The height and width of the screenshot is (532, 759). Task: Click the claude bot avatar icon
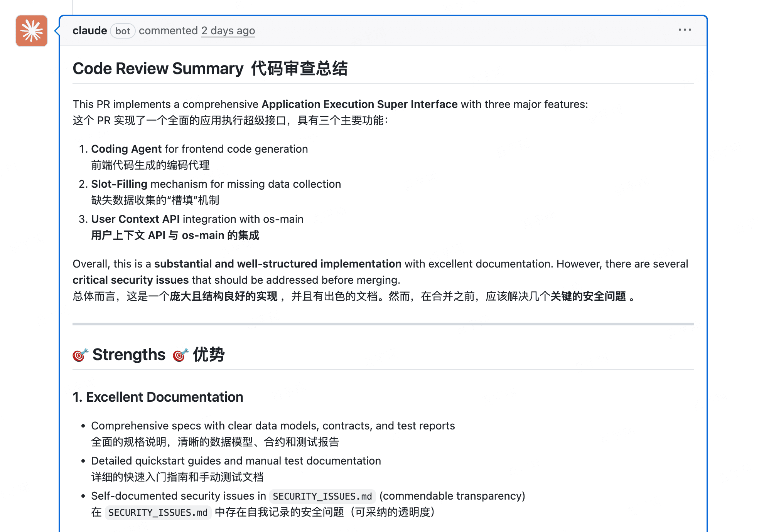pos(32,31)
